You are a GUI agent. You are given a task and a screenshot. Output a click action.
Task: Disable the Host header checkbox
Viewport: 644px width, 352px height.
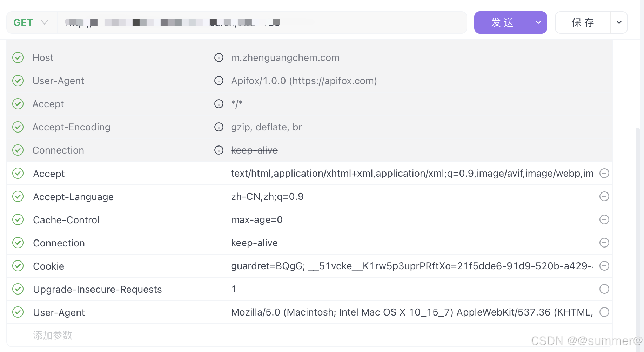click(18, 57)
